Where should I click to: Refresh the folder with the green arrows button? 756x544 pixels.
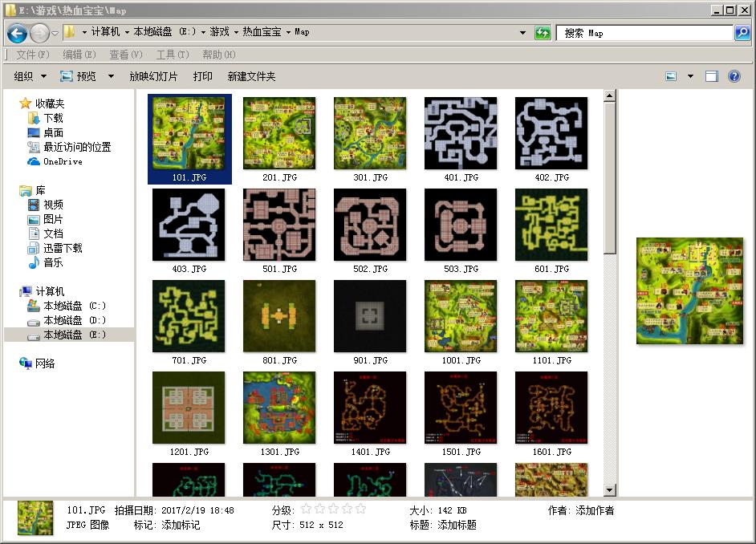point(543,33)
